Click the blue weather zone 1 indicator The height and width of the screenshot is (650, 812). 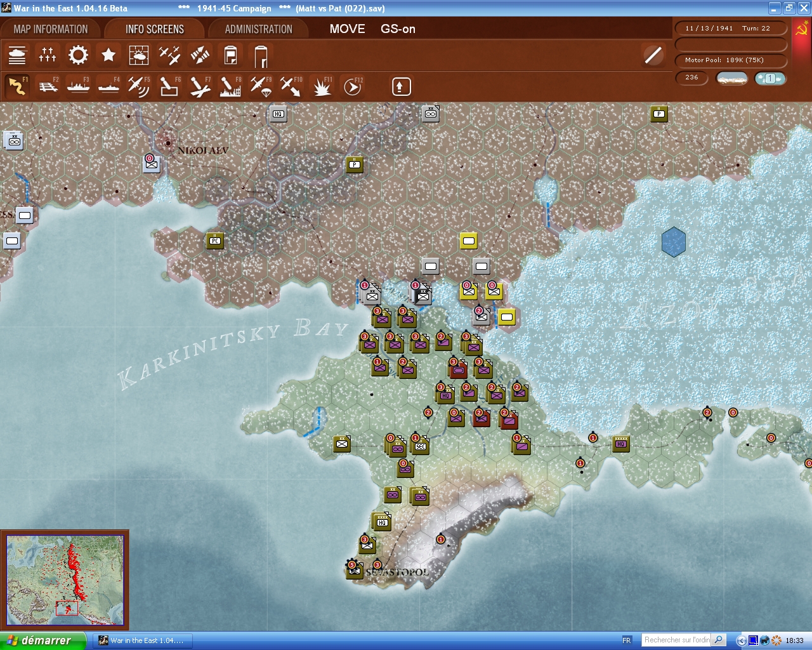(x=770, y=78)
